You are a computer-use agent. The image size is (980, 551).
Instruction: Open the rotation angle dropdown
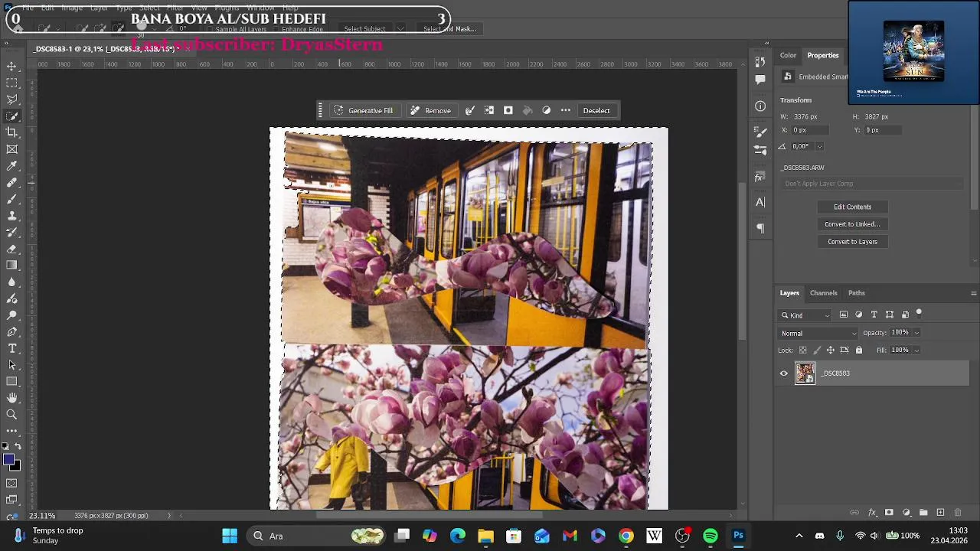click(819, 146)
